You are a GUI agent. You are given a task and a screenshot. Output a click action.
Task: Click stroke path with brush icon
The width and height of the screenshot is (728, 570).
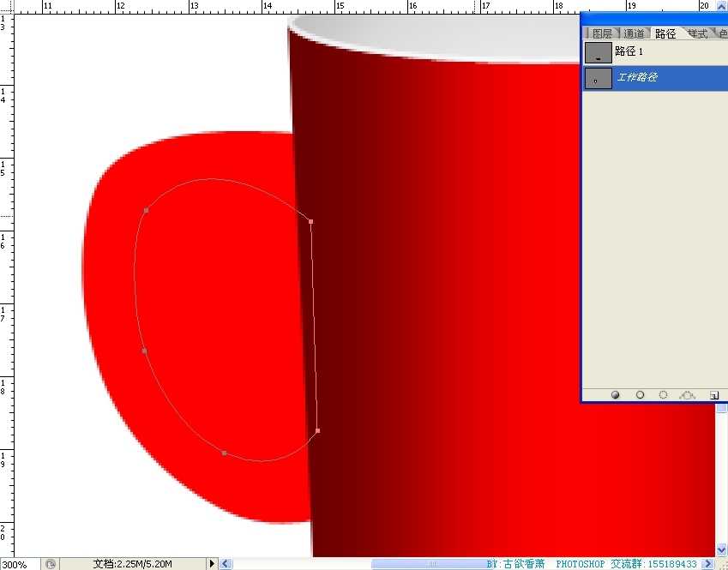pos(640,395)
